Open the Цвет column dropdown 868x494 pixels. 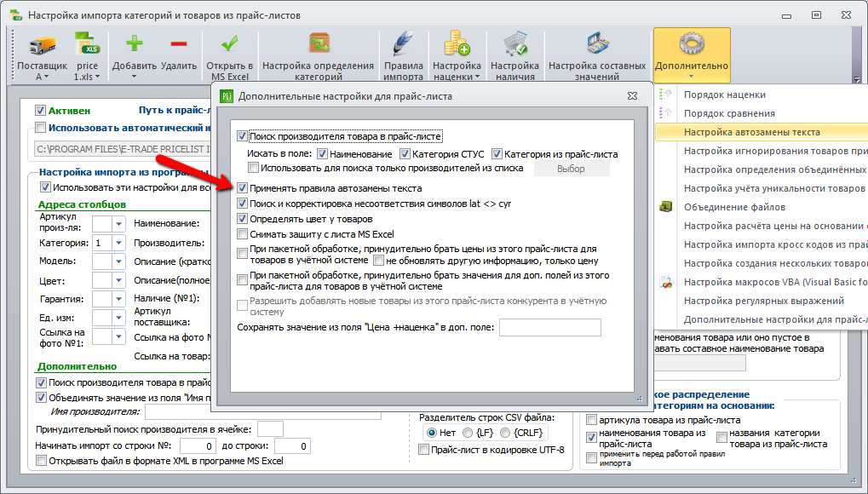click(x=119, y=280)
